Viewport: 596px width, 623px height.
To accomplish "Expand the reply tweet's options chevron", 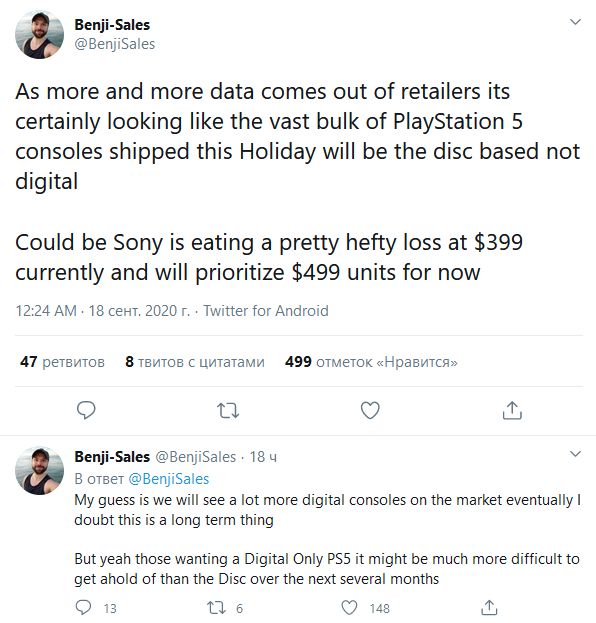I will click(575, 453).
